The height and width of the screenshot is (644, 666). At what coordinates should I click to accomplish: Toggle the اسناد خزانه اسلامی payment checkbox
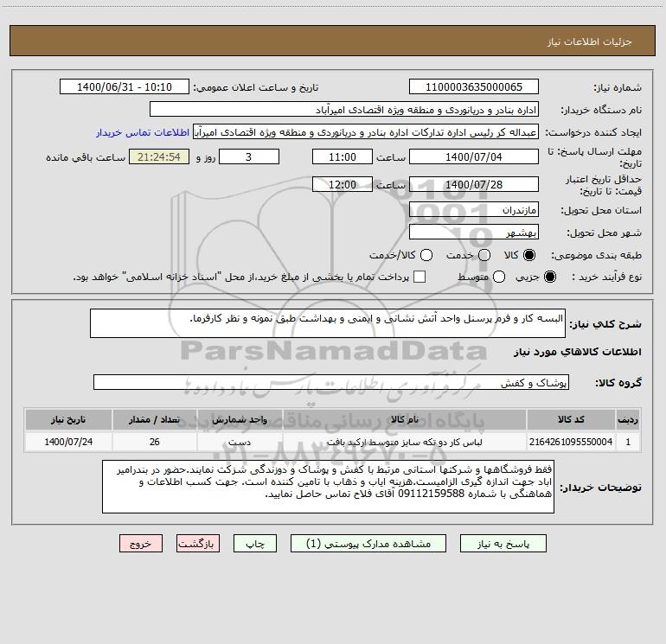pyautogui.click(x=419, y=277)
